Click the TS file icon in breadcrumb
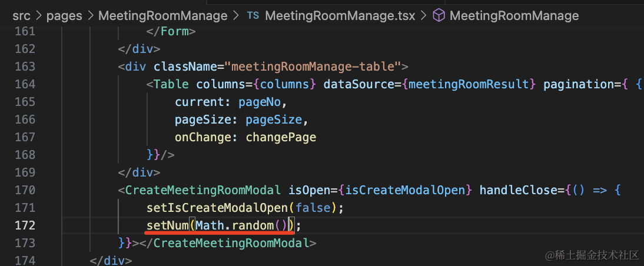Image resolution: width=644 pixels, height=266 pixels. click(x=253, y=15)
